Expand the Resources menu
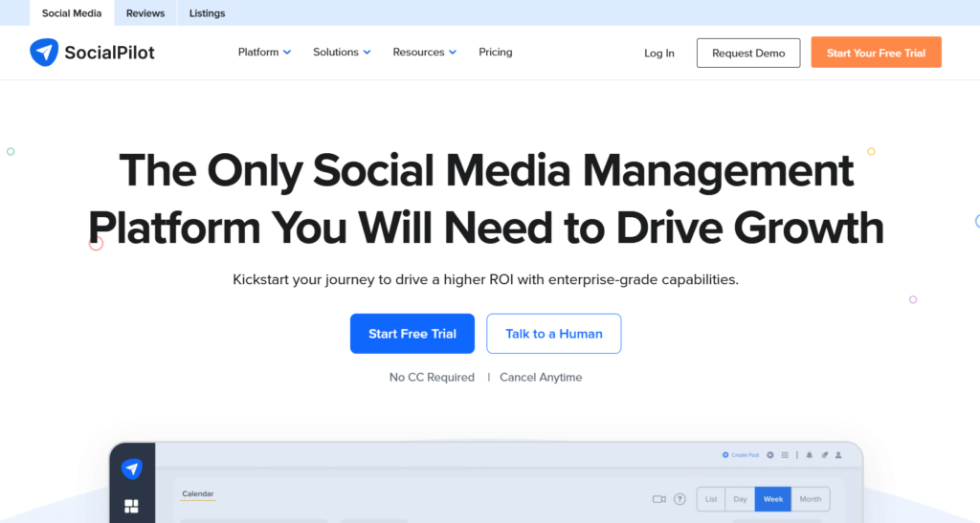Viewport: 980px width, 523px height. click(424, 52)
